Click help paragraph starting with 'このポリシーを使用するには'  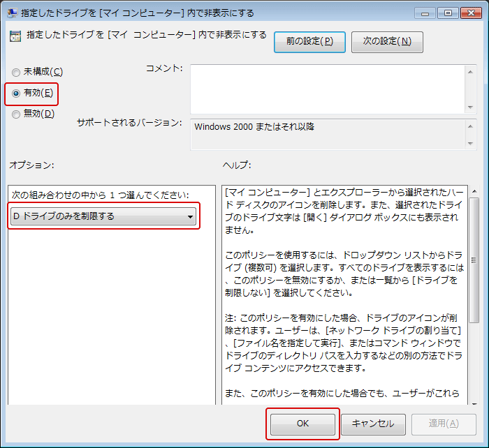pyautogui.click(x=344, y=274)
